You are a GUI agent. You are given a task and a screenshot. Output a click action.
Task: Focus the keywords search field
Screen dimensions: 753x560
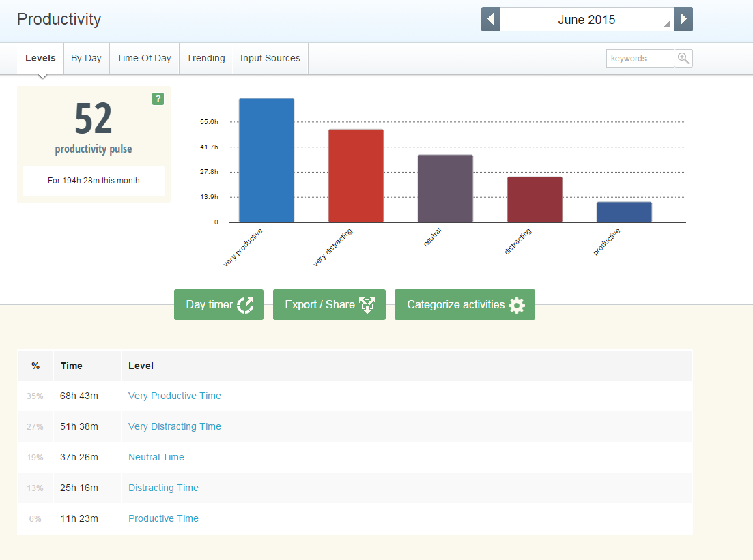click(x=640, y=59)
